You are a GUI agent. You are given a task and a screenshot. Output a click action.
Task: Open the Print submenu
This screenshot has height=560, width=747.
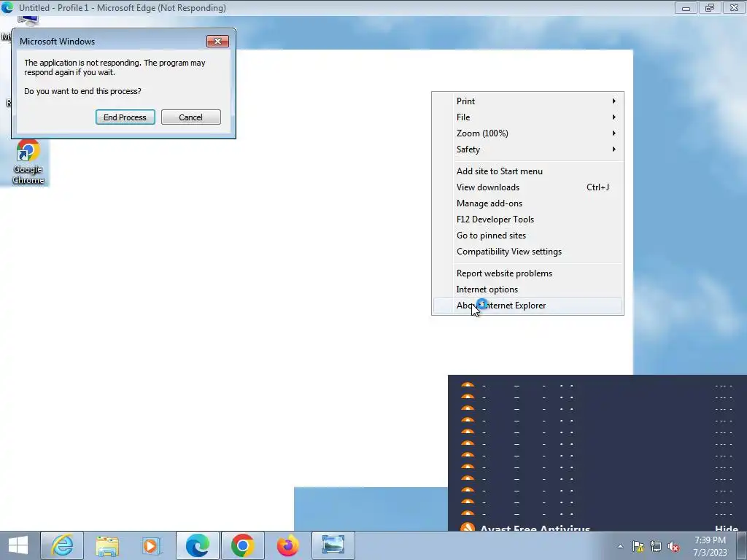point(527,101)
